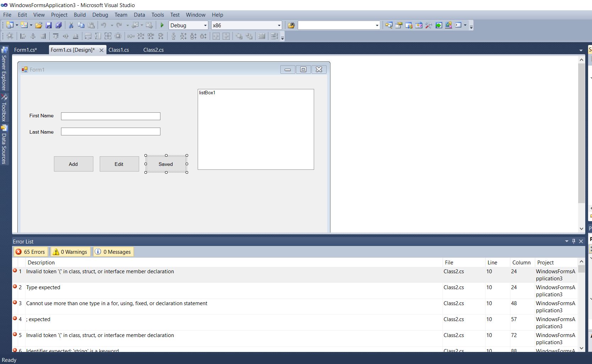Select the 'Type expected' error row

click(x=295, y=291)
